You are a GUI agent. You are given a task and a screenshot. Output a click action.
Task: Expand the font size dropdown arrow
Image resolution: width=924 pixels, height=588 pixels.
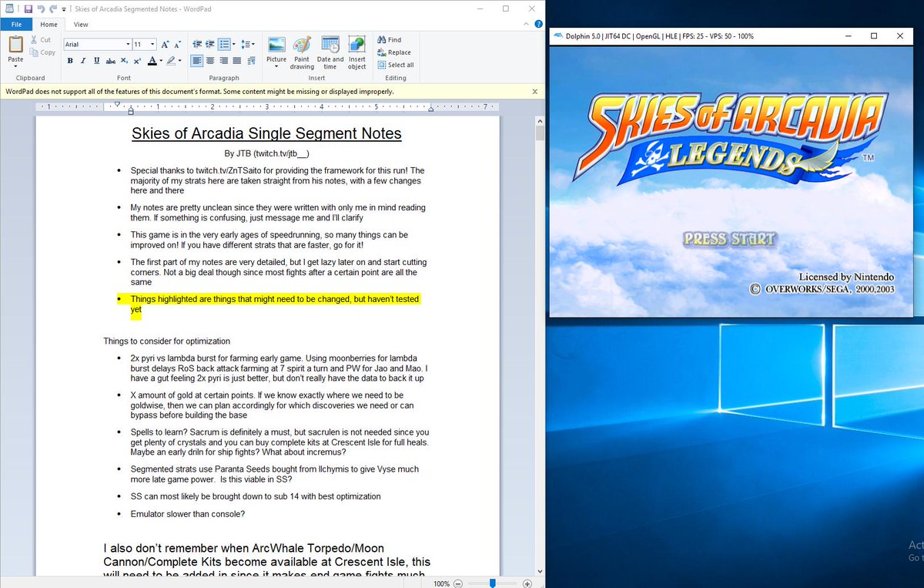click(152, 45)
